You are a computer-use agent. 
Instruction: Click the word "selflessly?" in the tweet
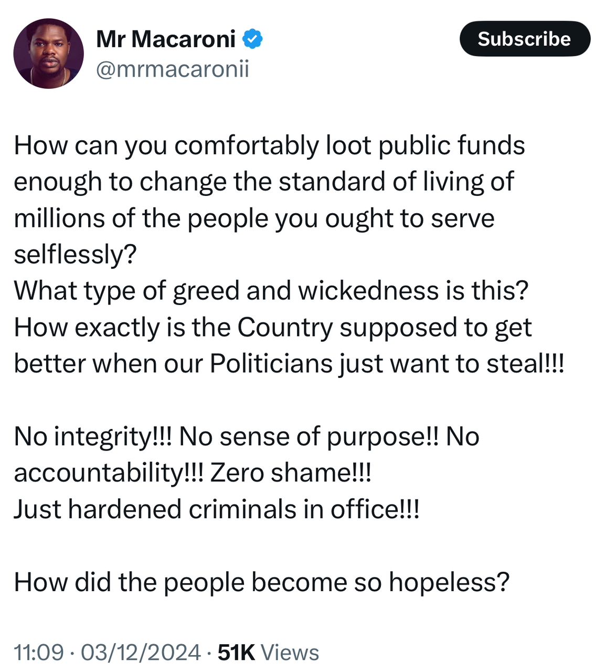[75, 254]
